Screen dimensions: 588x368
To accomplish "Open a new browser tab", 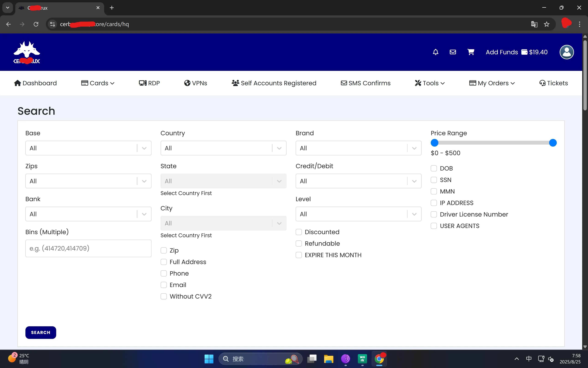I will pyautogui.click(x=112, y=8).
